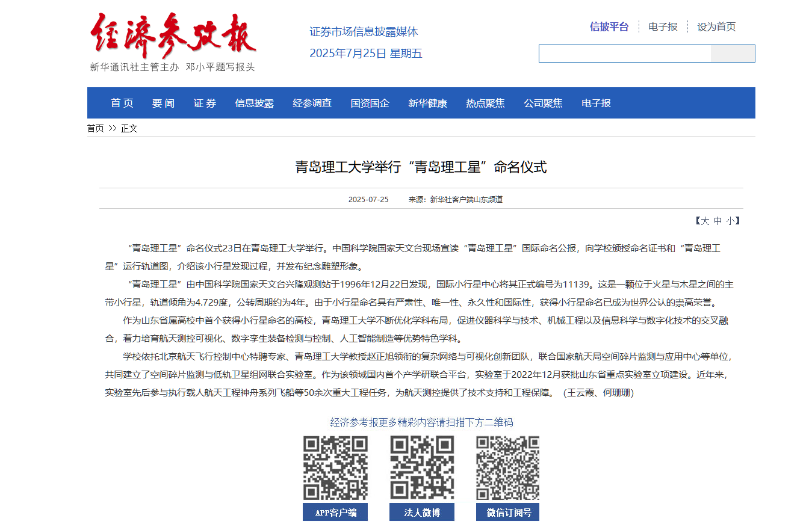Open the 新华健康 nav item
This screenshot has height=524, width=812.
point(427,103)
